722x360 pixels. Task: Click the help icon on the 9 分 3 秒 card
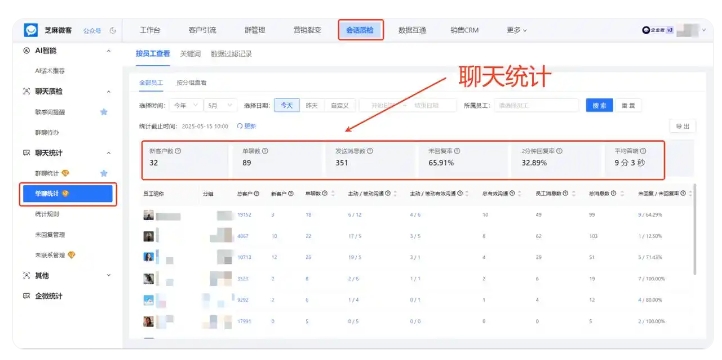tap(643, 151)
